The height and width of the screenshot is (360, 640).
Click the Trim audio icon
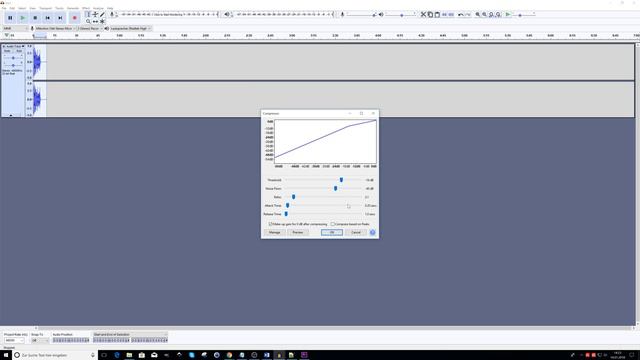pos(444,14)
